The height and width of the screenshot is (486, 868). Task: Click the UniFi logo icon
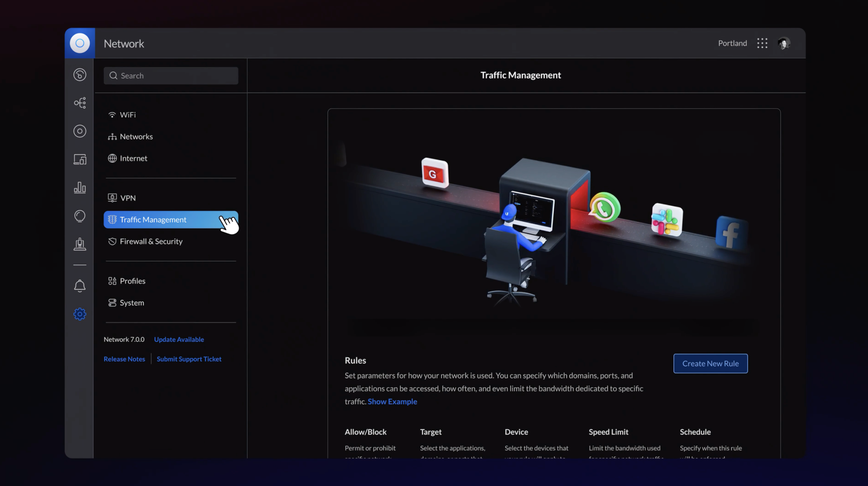click(80, 43)
